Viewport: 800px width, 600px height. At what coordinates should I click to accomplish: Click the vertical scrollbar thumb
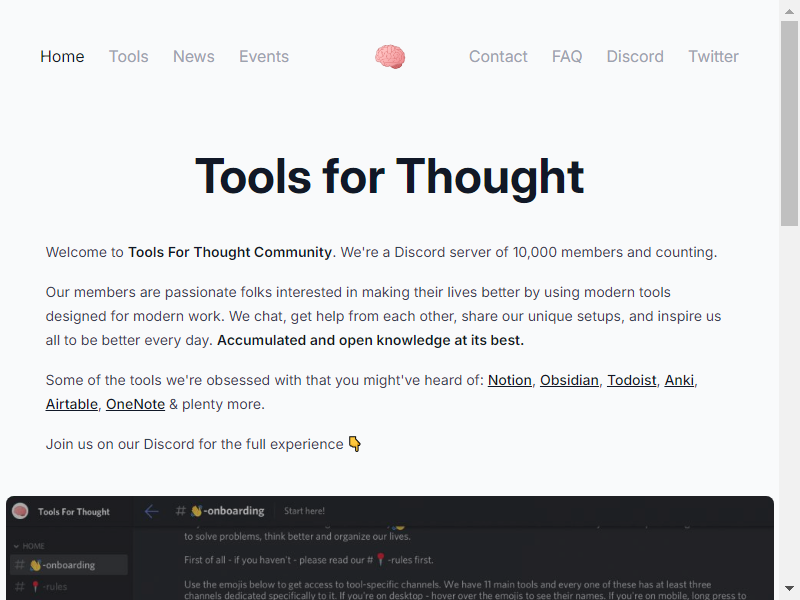pyautogui.click(x=789, y=123)
